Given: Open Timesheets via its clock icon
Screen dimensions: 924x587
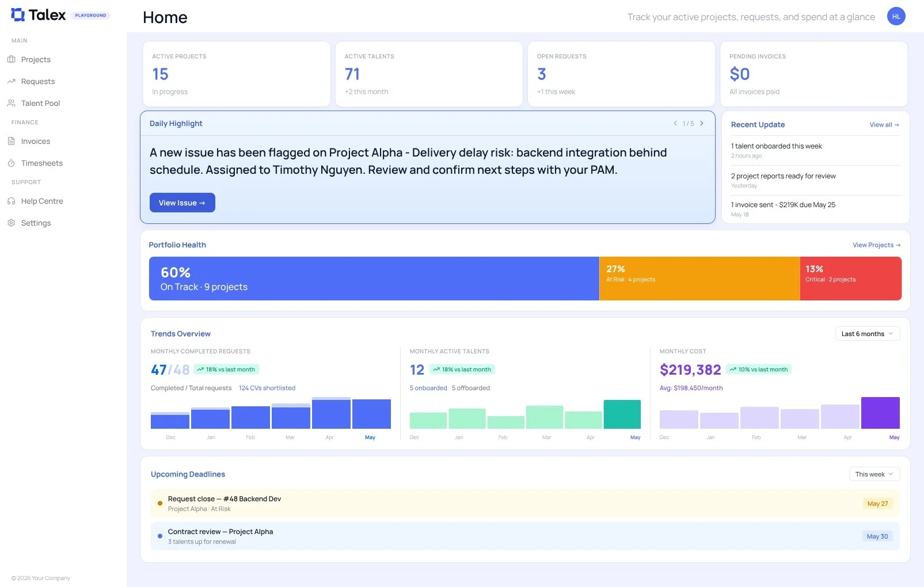Looking at the screenshot, I should click(x=11, y=163).
